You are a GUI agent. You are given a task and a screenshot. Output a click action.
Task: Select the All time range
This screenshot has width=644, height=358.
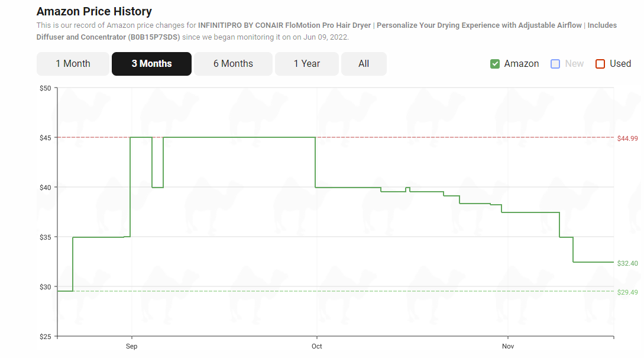pos(364,64)
